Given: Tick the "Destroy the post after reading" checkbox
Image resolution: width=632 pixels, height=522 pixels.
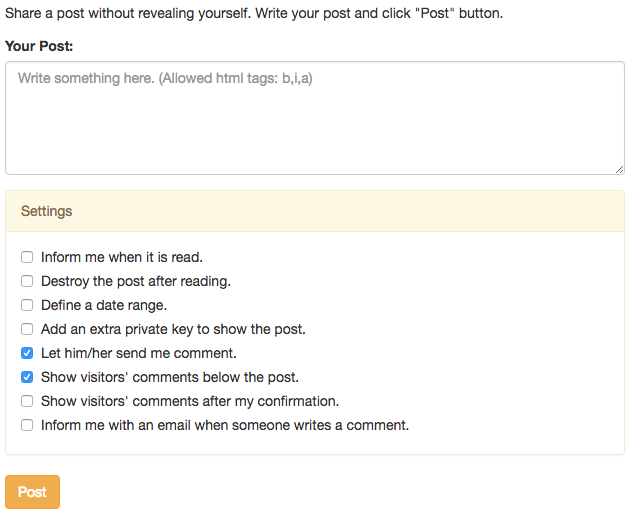Looking at the screenshot, I should 27,281.
